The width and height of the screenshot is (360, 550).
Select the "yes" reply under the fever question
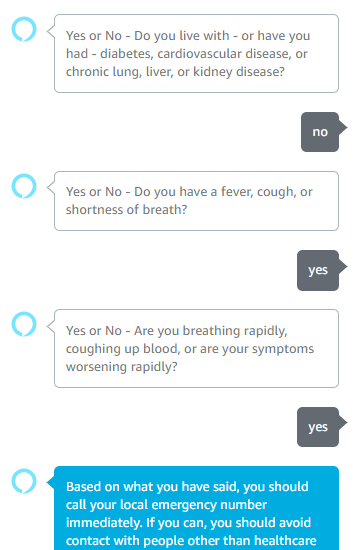[x=318, y=270]
